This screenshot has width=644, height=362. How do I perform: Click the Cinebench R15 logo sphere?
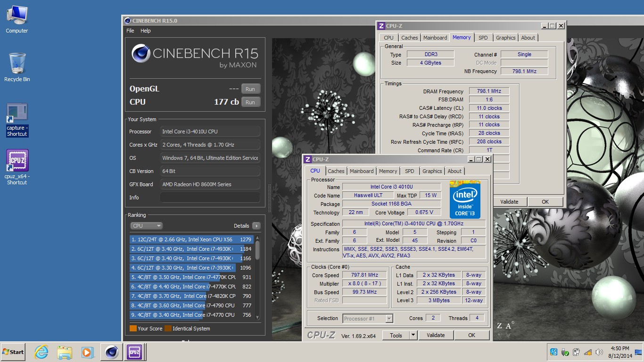(x=141, y=53)
